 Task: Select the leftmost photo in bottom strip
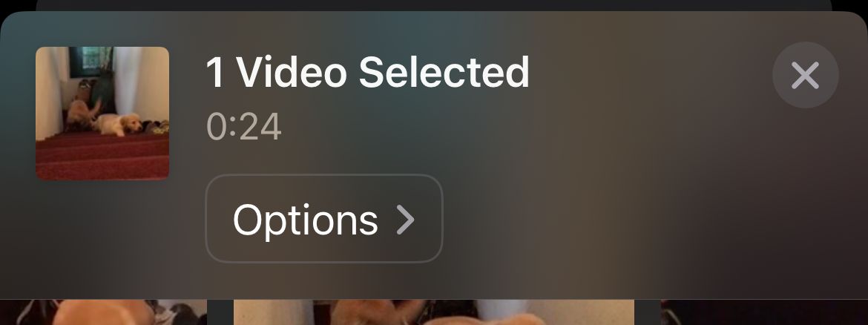point(104,312)
